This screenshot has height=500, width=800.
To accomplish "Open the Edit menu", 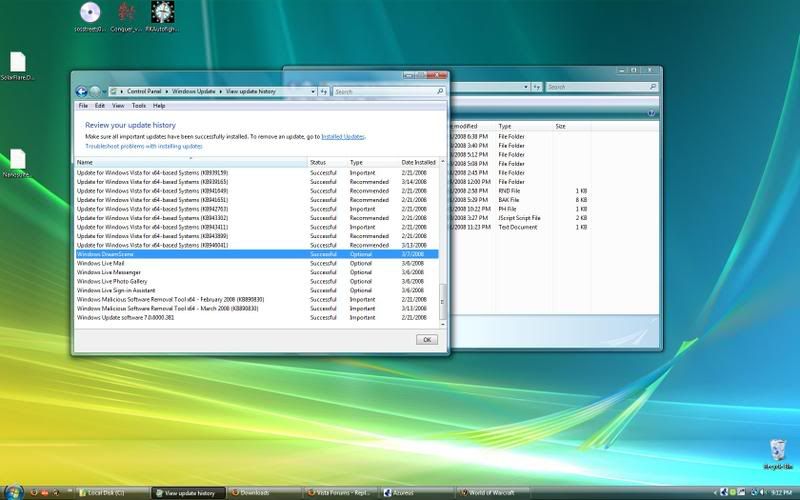I will pos(99,106).
